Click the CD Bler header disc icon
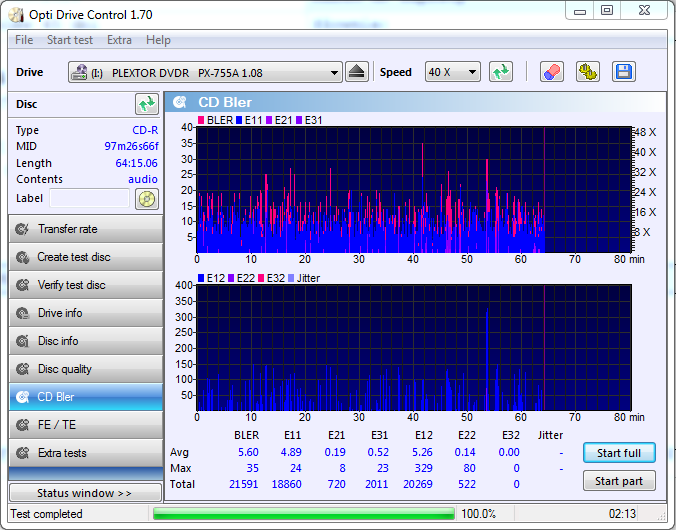 (180, 102)
